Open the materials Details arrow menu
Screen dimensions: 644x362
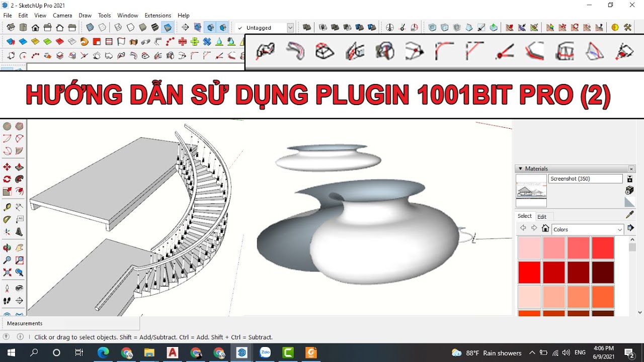point(630,228)
